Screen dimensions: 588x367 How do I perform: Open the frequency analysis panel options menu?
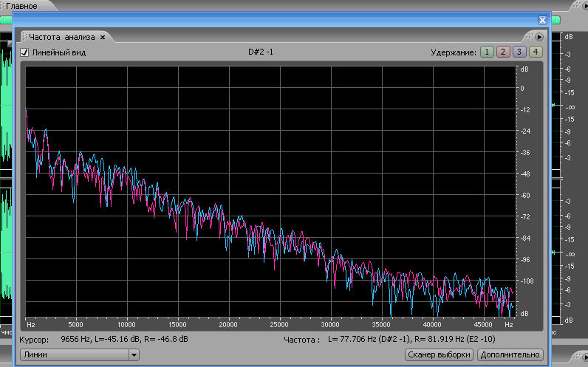(539, 36)
